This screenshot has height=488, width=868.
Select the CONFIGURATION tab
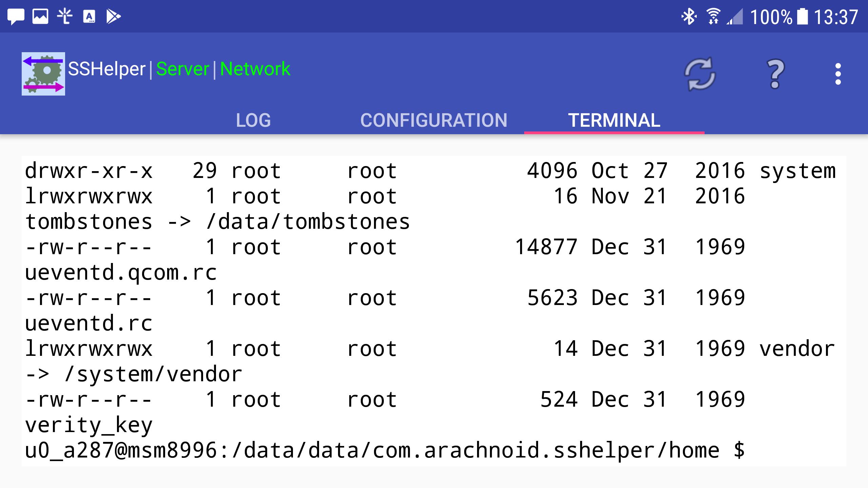click(x=434, y=119)
